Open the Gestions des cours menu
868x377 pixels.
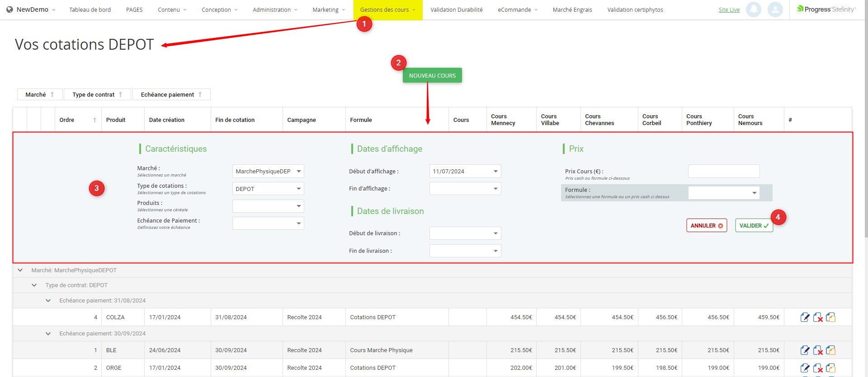click(x=387, y=10)
